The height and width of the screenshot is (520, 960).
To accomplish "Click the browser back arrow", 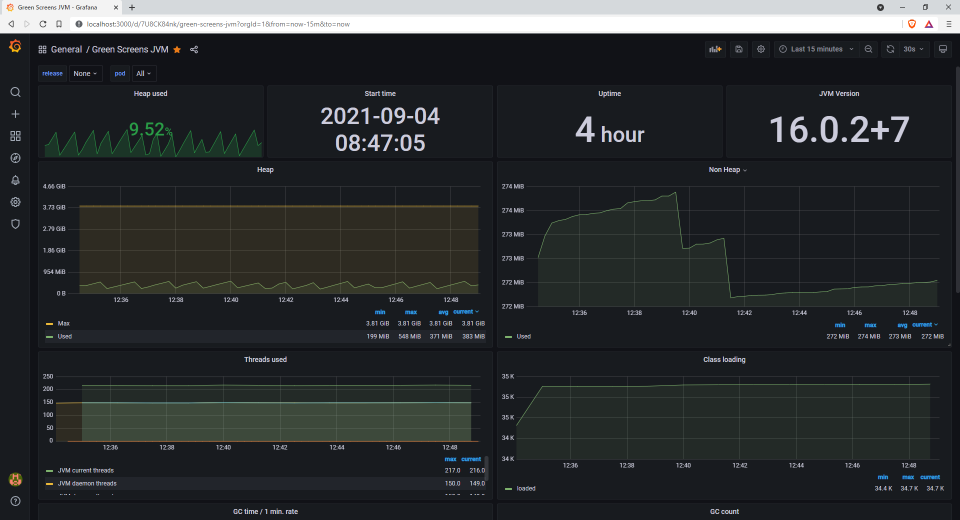I will (x=11, y=24).
